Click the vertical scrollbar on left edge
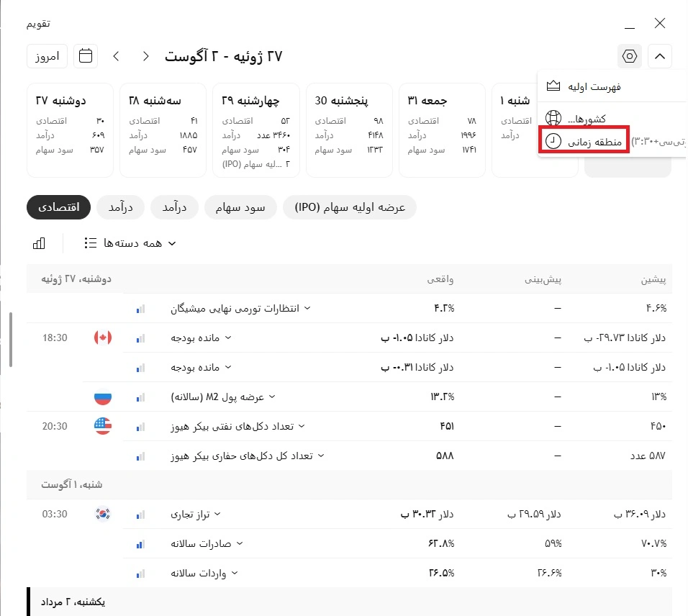Screen dimensions: 688x616 tap(11, 339)
